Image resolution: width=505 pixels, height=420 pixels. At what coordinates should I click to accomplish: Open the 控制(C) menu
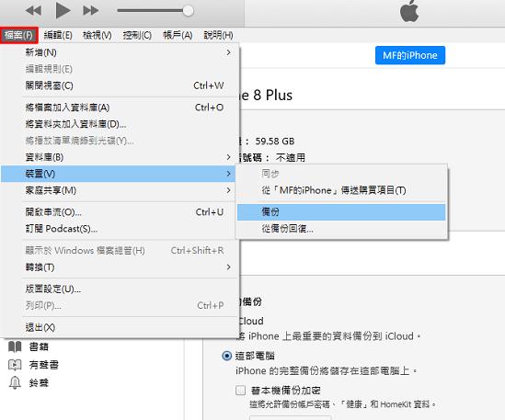pos(137,35)
